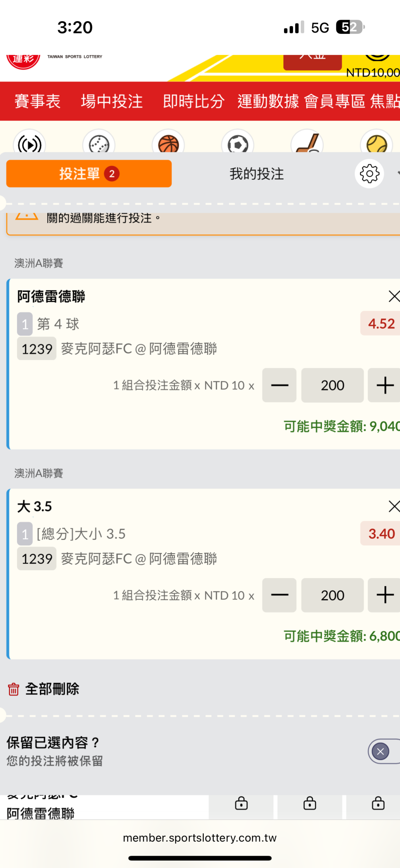
Task: Open the 場中投注 menu item
Action: pos(112,101)
